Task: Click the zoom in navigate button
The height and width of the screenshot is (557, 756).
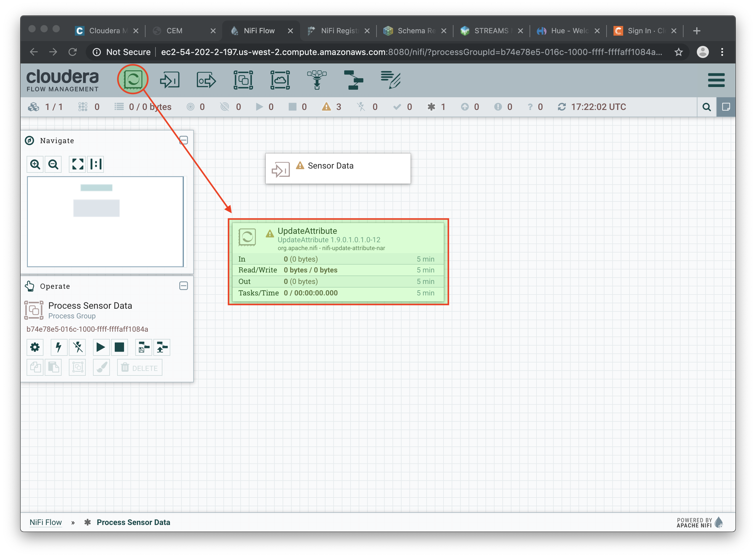Action: click(35, 164)
